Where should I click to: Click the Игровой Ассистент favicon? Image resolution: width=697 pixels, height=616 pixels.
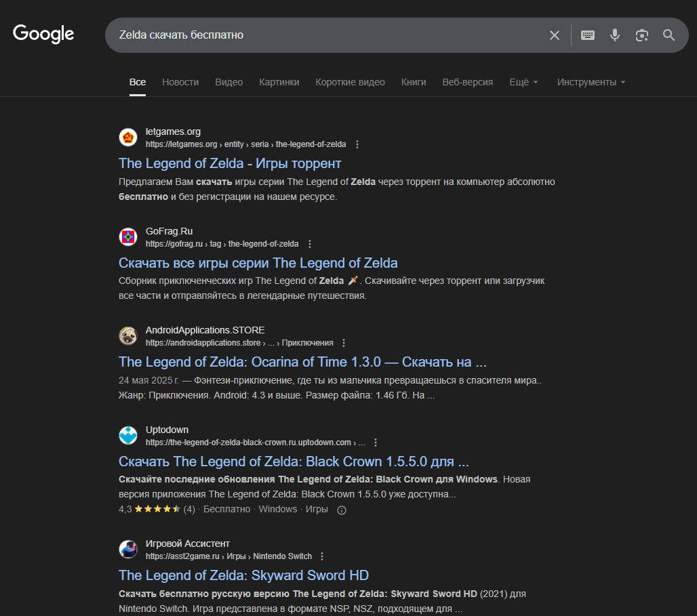(128, 550)
